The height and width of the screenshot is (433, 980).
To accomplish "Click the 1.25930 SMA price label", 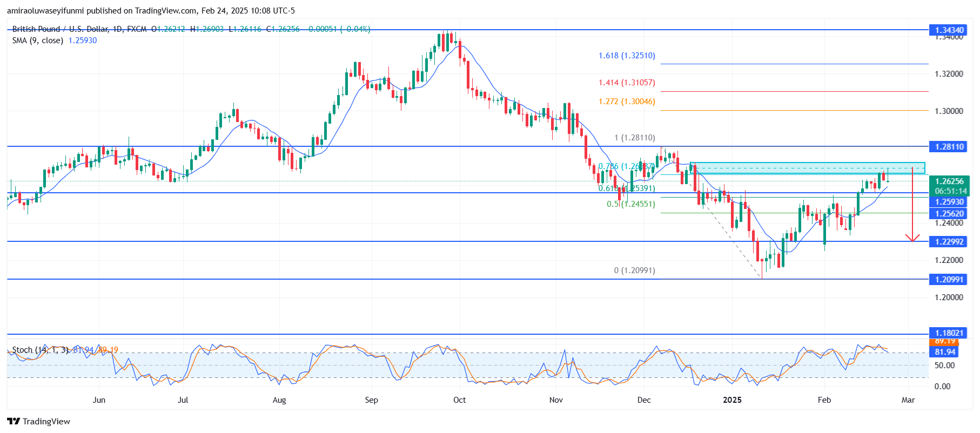I will [949, 202].
